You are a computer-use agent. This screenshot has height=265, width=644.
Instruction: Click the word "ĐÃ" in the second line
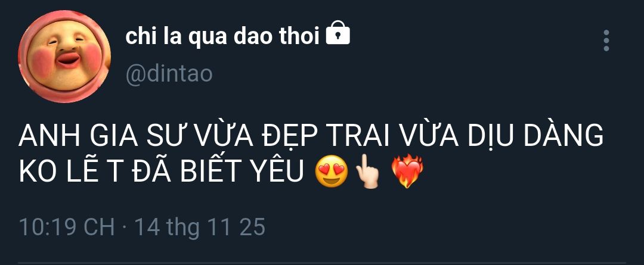[151, 171]
